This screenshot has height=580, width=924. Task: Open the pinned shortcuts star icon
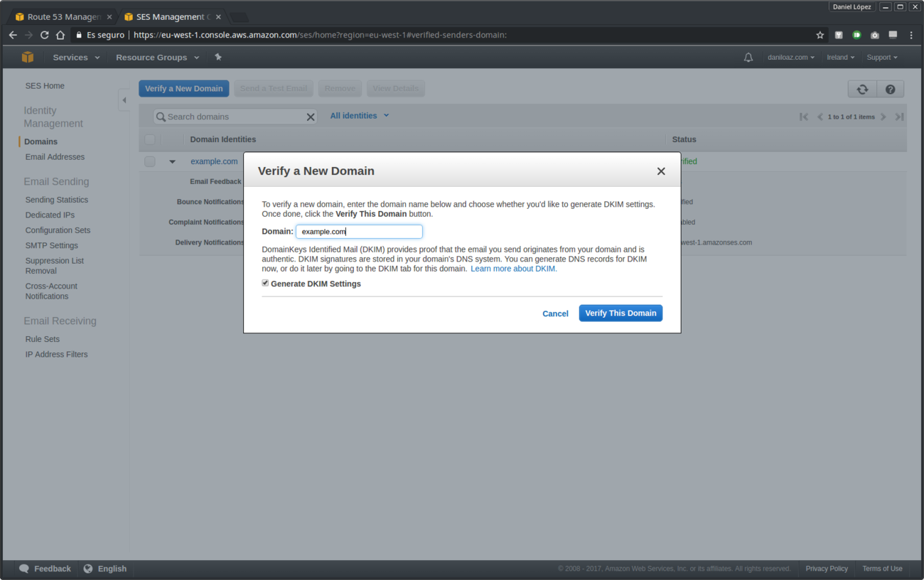(x=218, y=57)
